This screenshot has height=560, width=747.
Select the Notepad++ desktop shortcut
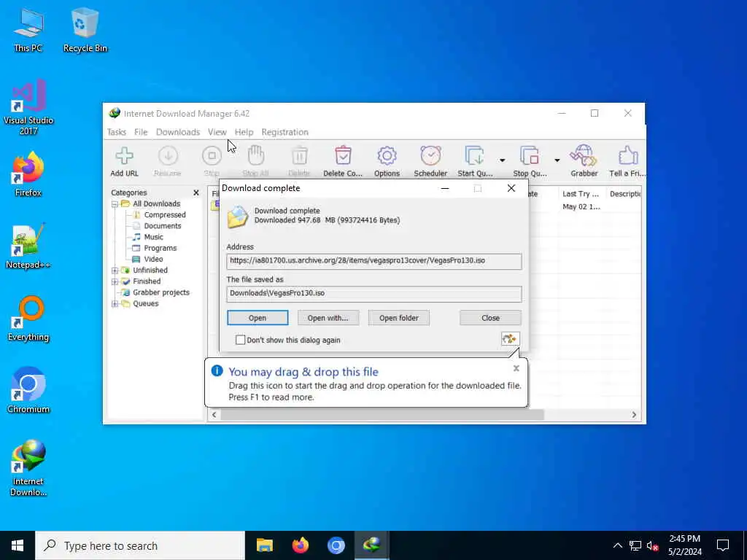(x=28, y=246)
